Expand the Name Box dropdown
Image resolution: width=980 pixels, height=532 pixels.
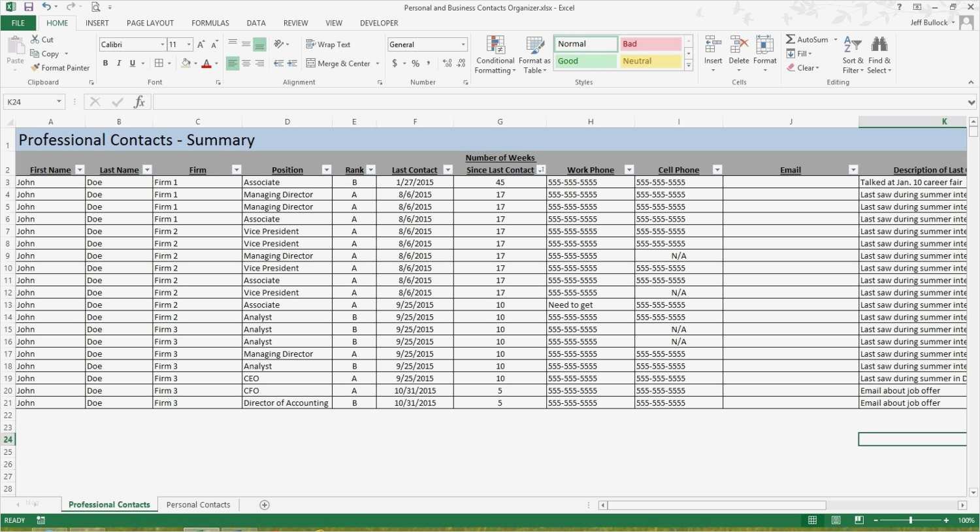(59, 102)
